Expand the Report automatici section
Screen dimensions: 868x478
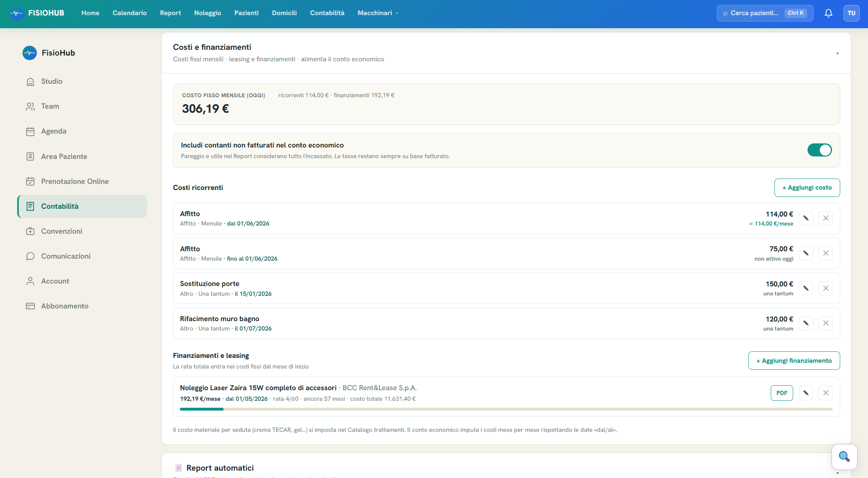pos(837,473)
